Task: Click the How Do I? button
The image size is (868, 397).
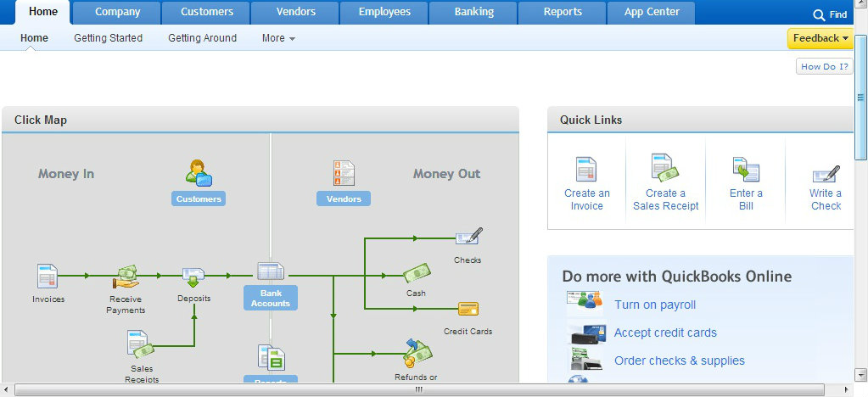Action: 824,66
